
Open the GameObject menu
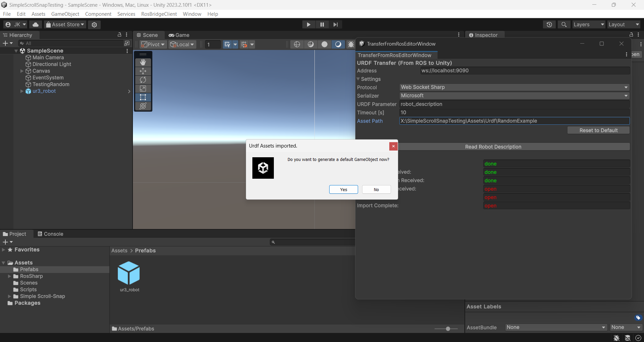tap(65, 14)
